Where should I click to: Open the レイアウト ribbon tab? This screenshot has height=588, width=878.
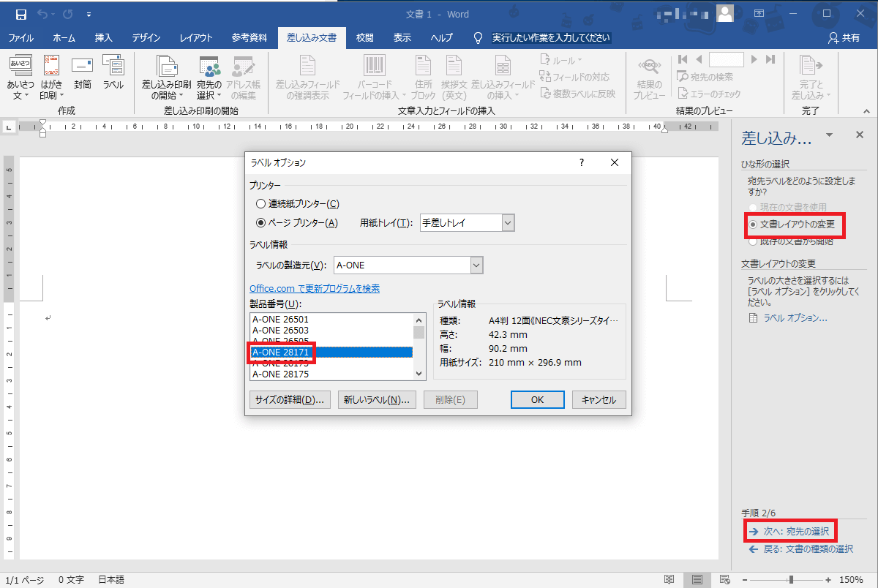coord(196,38)
